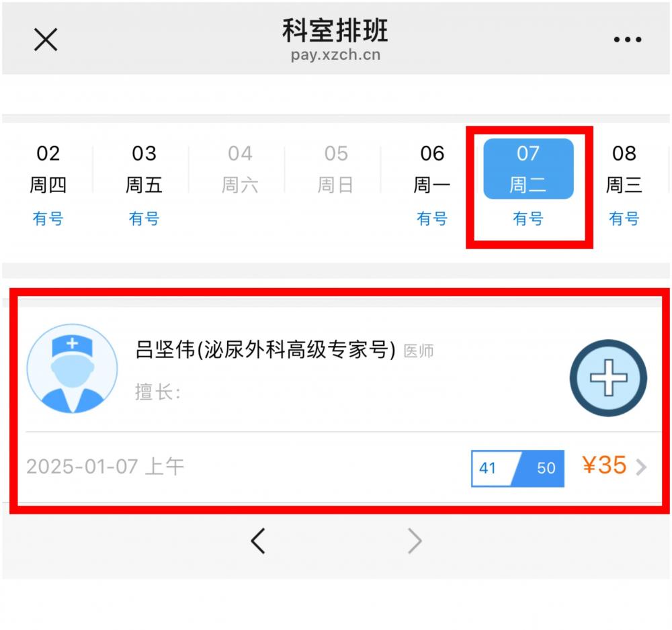Screen dimensions: 672x630
Task: Select disabled date 05 周日
Action: [336, 169]
